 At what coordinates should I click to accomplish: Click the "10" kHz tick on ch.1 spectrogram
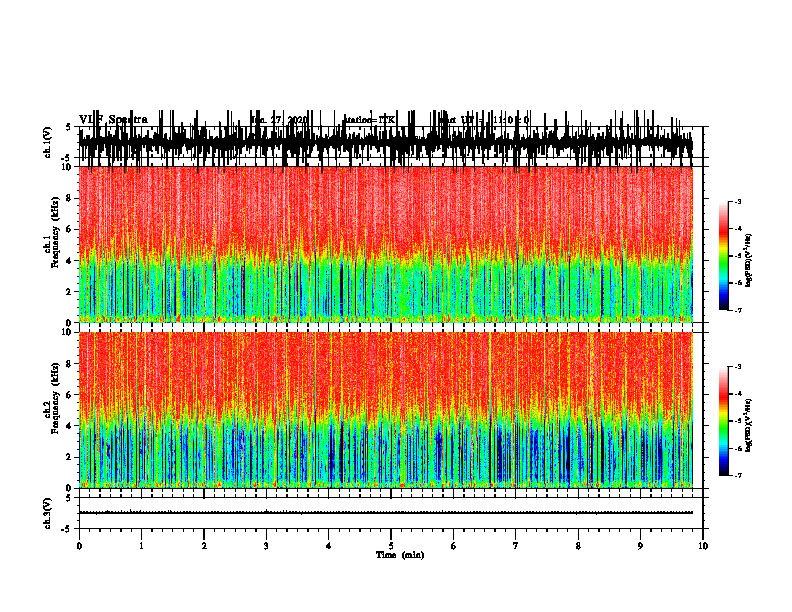68,167
